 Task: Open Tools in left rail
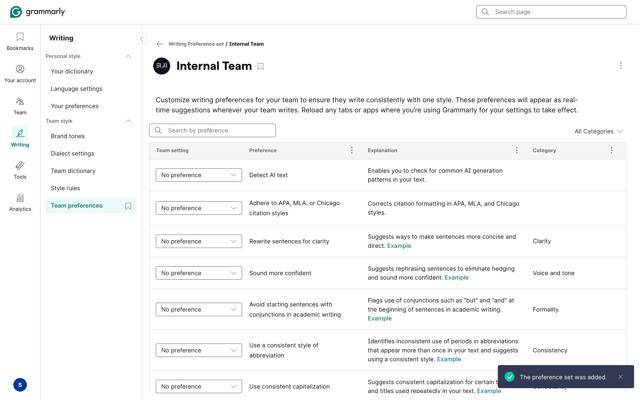(x=20, y=170)
